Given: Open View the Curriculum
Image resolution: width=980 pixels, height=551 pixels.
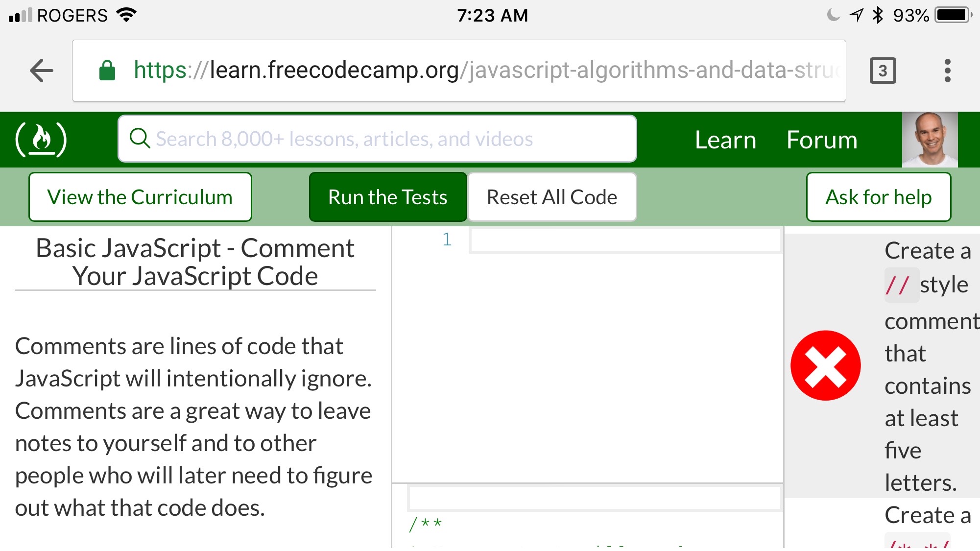Looking at the screenshot, I should pos(140,197).
